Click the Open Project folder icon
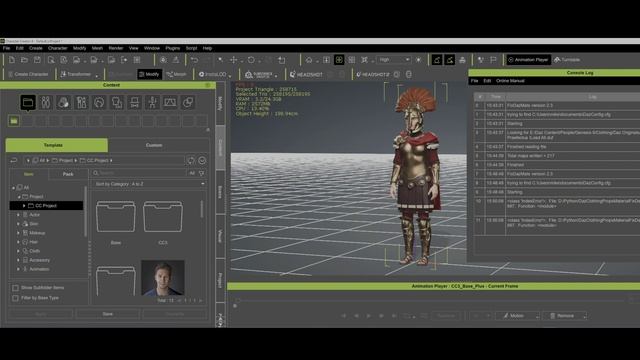 pos(24,60)
